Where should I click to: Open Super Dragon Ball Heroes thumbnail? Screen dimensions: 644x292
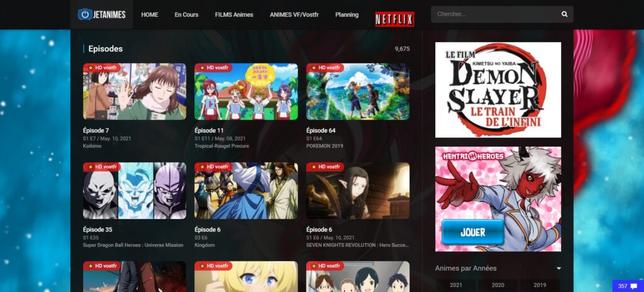point(135,191)
